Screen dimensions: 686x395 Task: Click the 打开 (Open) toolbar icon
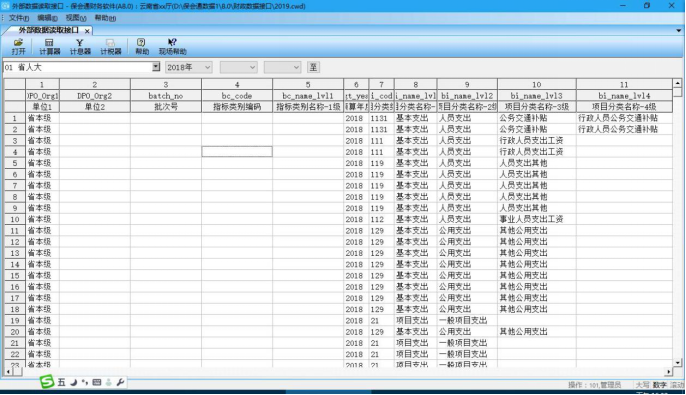point(18,46)
